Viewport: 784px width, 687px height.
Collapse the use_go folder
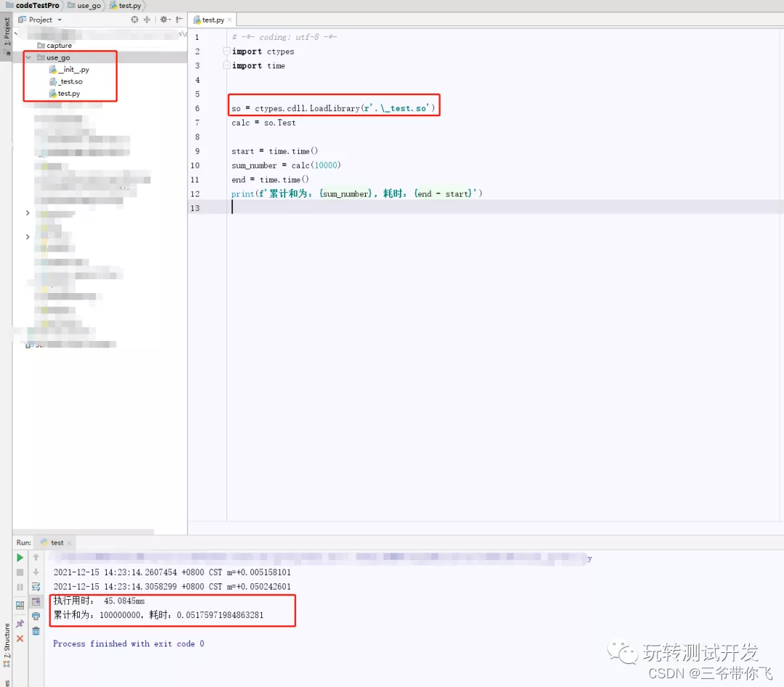pyautogui.click(x=28, y=57)
